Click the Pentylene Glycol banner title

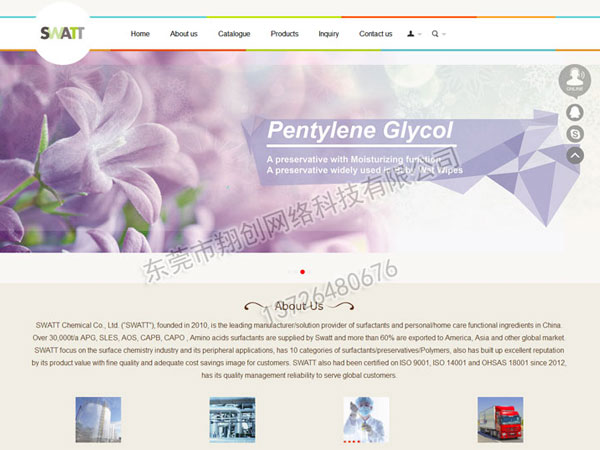360,131
